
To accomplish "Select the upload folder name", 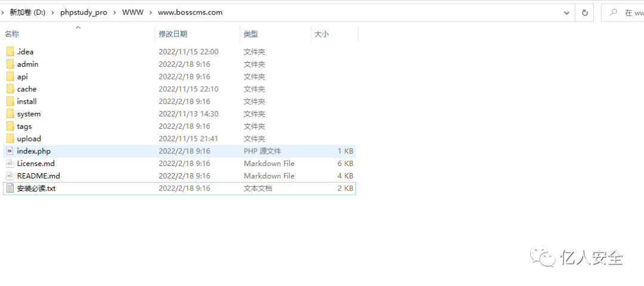I will 29,139.
